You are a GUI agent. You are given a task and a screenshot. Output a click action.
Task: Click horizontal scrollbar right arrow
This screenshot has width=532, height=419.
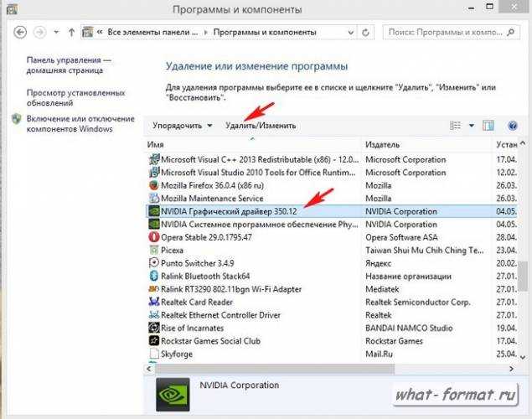pyautogui.click(x=511, y=369)
